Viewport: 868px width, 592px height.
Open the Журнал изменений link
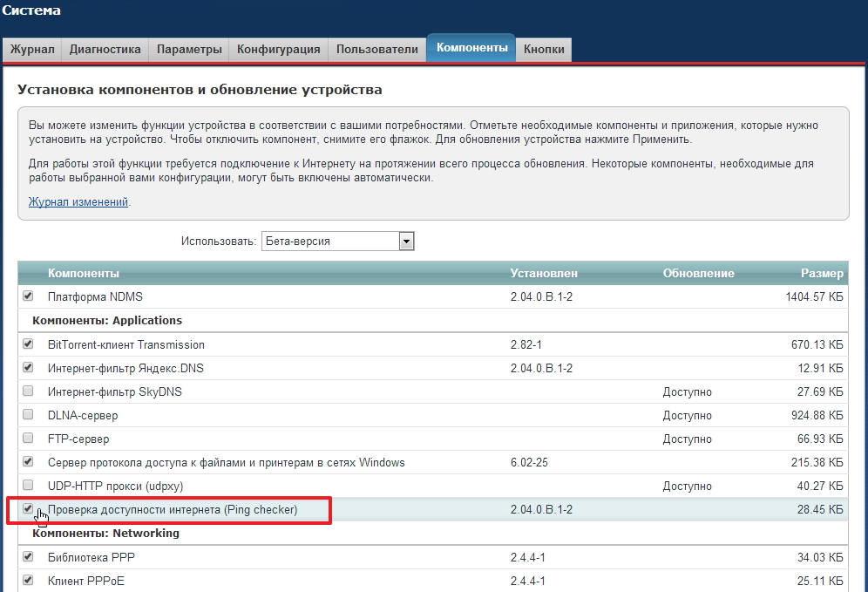pyautogui.click(x=78, y=201)
